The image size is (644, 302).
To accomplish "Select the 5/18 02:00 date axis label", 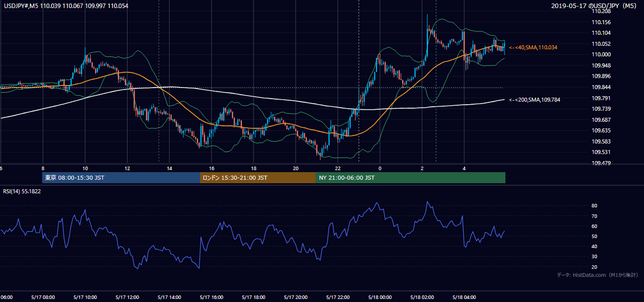I will click(x=422, y=297).
